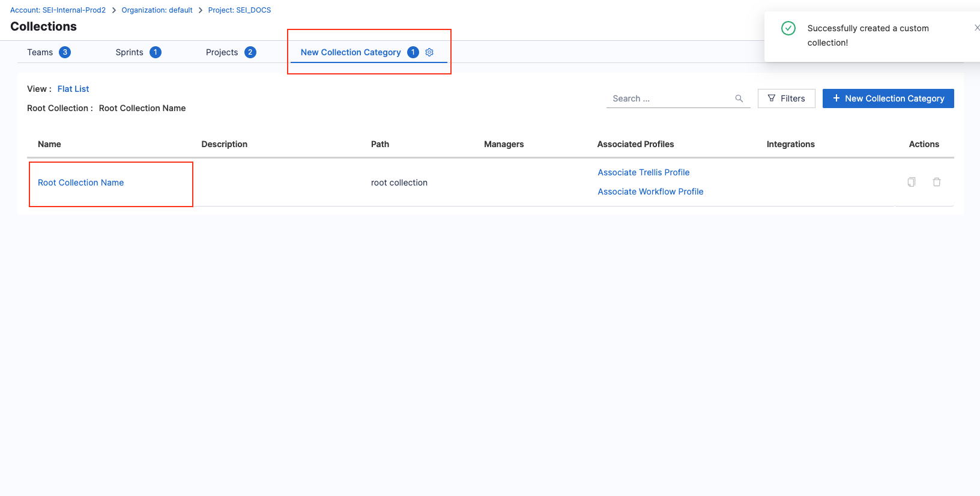The image size is (980, 496).
Task: Open Project: SEI_DOCS breadcrumb
Action: pos(240,10)
